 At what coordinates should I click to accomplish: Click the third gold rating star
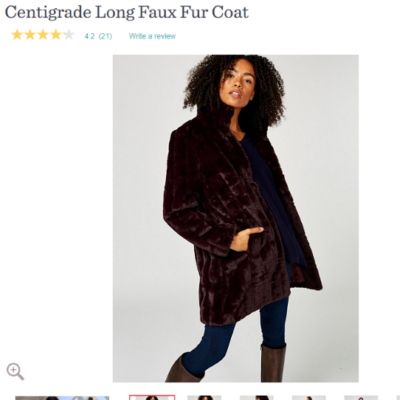[43, 35]
